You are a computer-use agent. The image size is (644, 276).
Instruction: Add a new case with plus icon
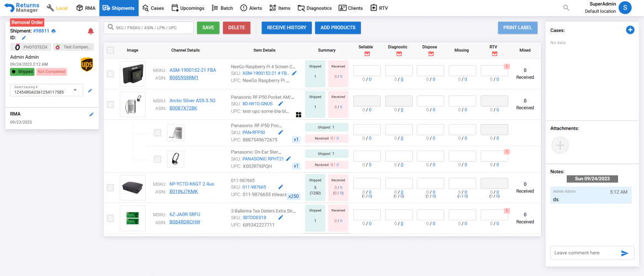click(x=630, y=30)
